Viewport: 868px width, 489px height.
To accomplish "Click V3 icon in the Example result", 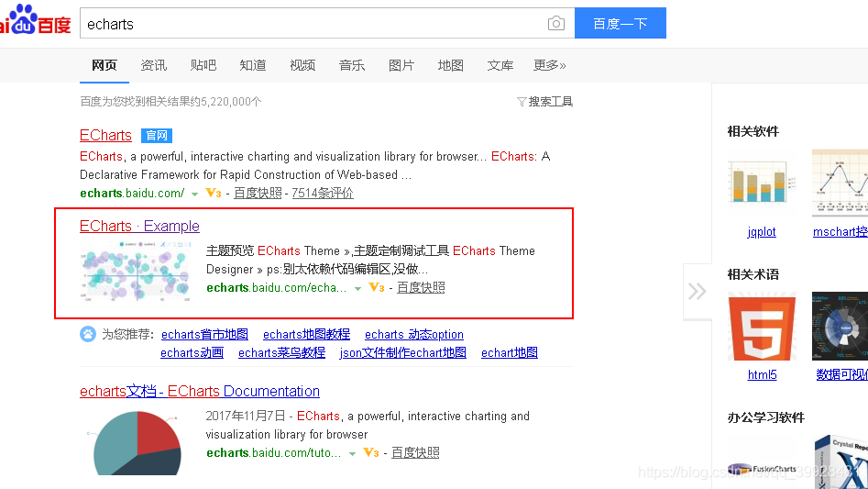I will click(377, 287).
